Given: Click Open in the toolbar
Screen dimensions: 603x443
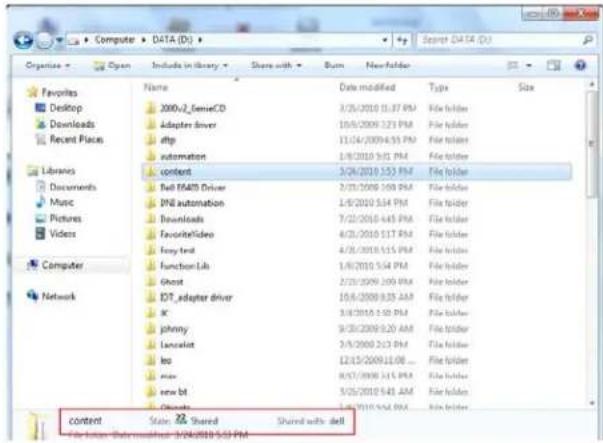Looking at the screenshot, I should click(113, 66).
